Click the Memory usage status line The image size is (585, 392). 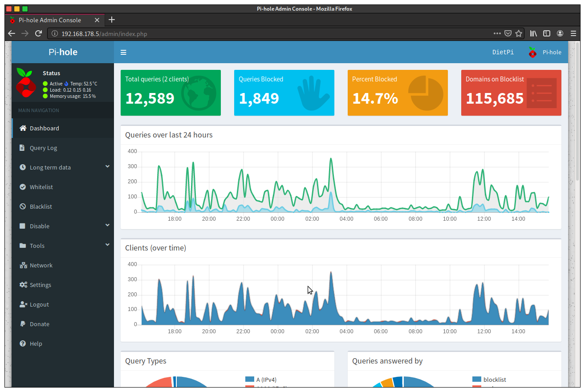coord(69,96)
